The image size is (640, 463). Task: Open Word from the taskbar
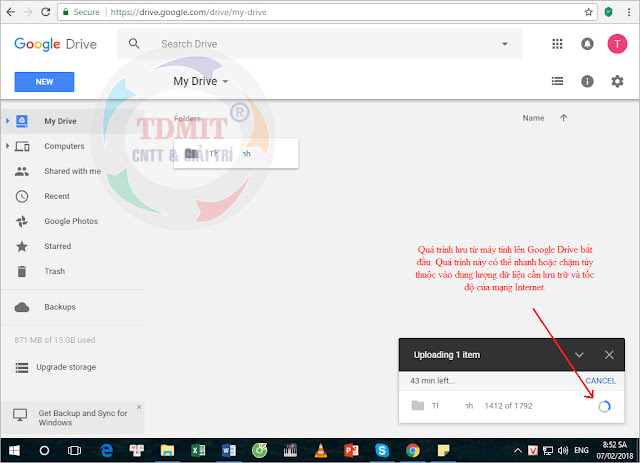pyautogui.click(x=229, y=450)
